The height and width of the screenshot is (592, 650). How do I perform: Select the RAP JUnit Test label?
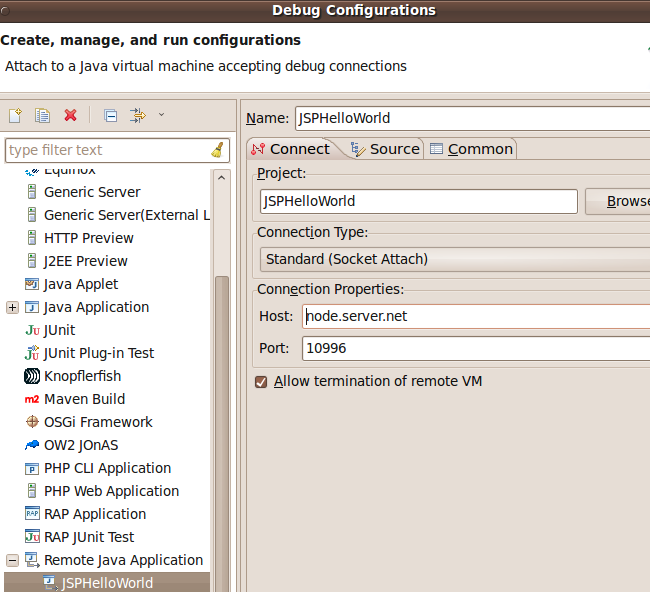tap(89, 537)
